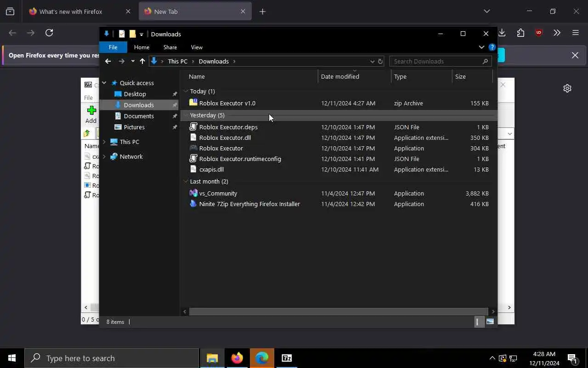588x368 pixels.
Task: Collapse the Quick access tree node
Action: [104, 83]
